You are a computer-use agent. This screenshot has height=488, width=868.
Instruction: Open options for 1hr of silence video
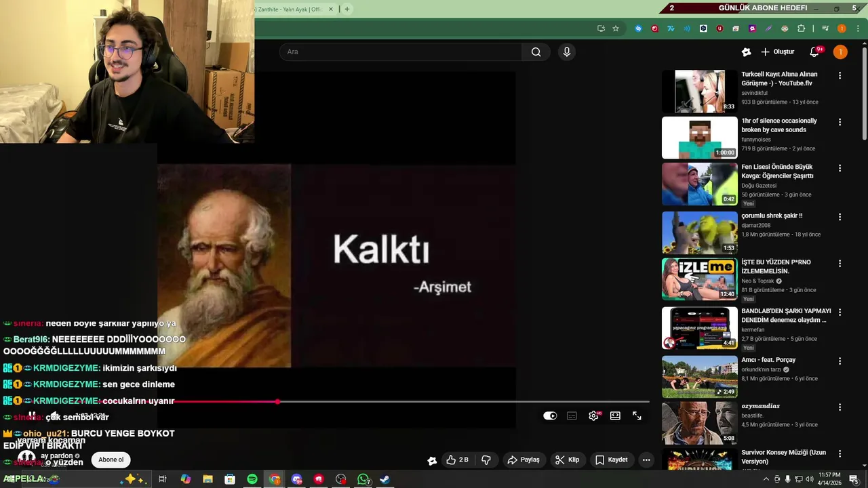point(840,122)
